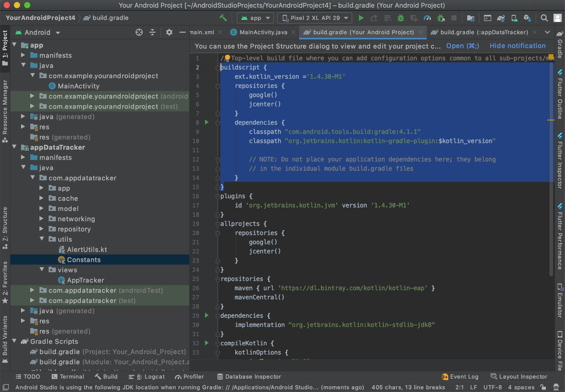
Task: Open the Profile app gauge icon
Action: (x=427, y=18)
